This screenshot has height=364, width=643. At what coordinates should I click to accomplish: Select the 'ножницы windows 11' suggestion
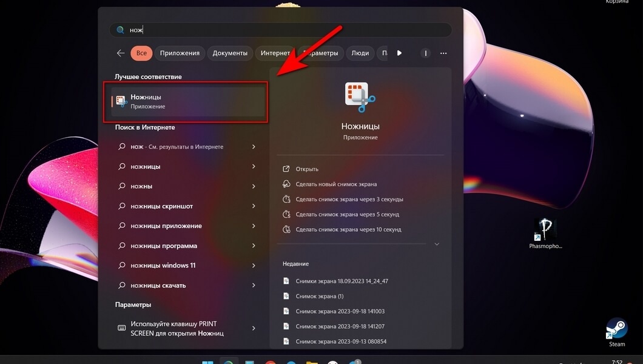[x=163, y=265]
